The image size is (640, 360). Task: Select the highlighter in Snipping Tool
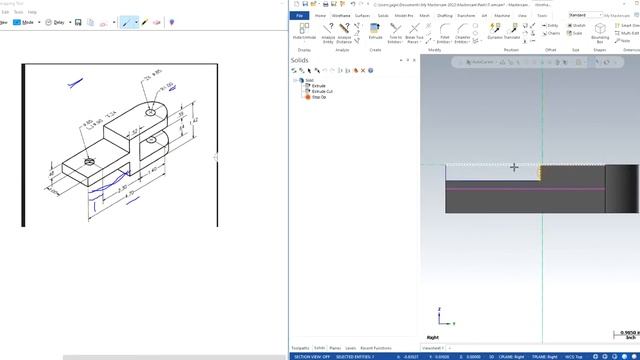(145, 22)
